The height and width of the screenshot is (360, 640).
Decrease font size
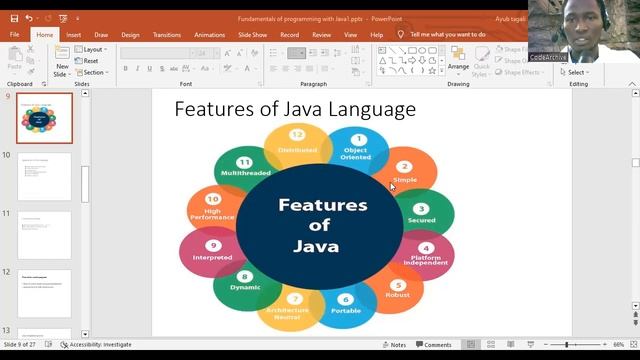[240, 53]
